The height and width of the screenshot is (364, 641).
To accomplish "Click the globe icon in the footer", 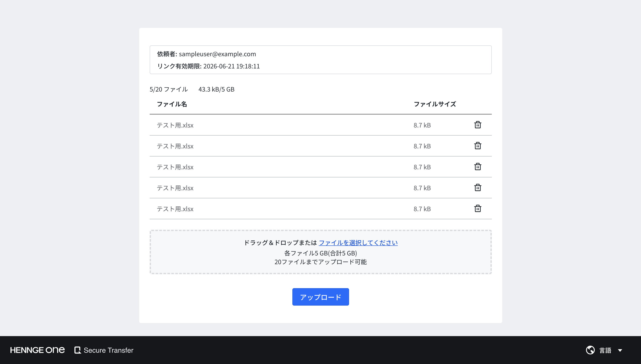I will (590, 350).
